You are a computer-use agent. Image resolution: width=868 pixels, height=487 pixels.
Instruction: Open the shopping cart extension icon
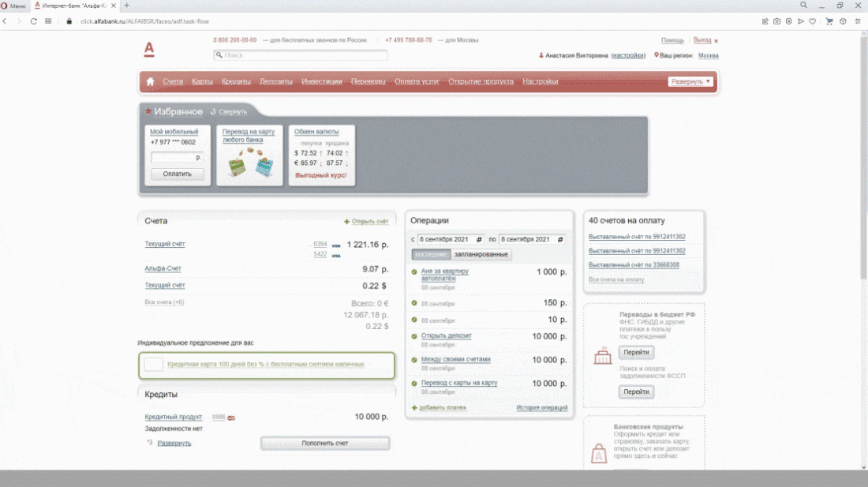pyautogui.click(x=829, y=21)
